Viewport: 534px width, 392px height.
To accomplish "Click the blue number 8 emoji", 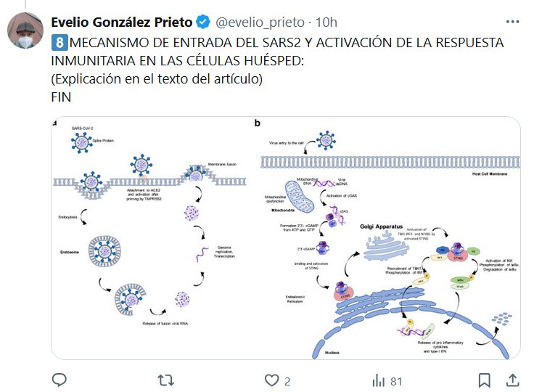I will click(x=58, y=43).
